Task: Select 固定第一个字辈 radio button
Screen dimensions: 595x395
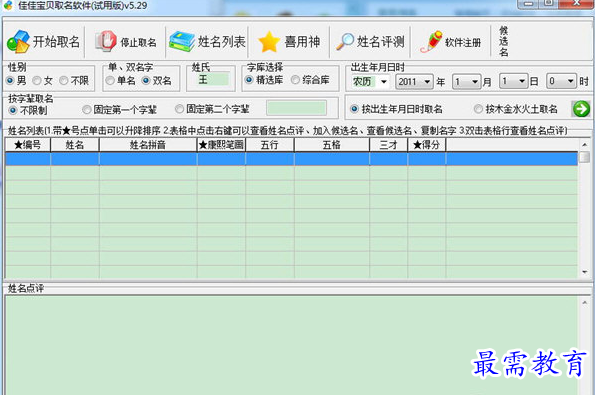Action: 87,110
